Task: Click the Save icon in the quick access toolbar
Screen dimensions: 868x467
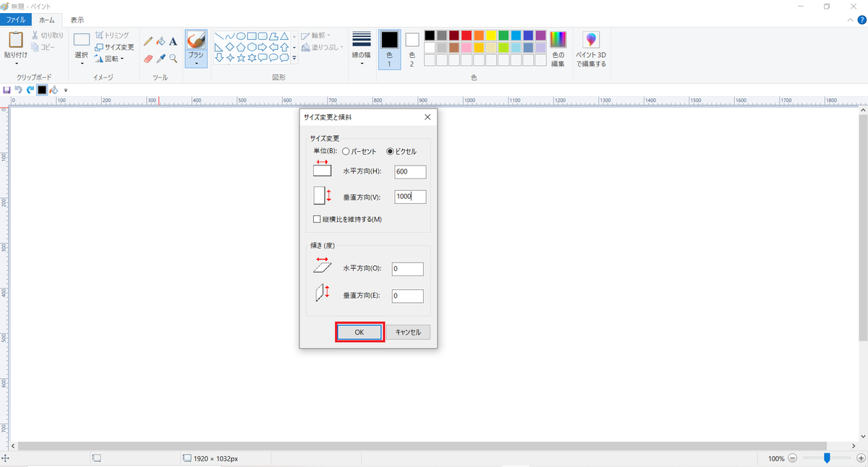Action: click(x=7, y=90)
